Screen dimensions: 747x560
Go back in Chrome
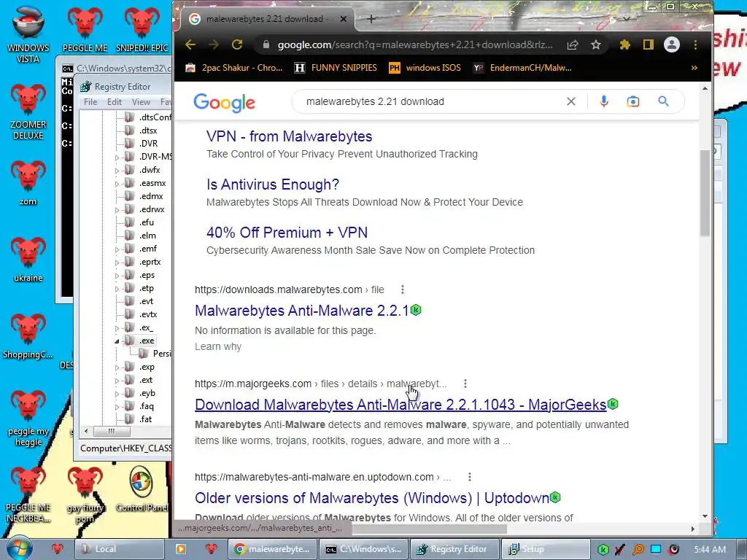click(x=190, y=44)
